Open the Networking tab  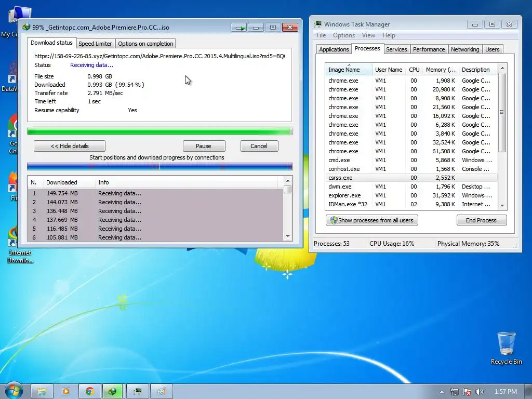(465, 49)
